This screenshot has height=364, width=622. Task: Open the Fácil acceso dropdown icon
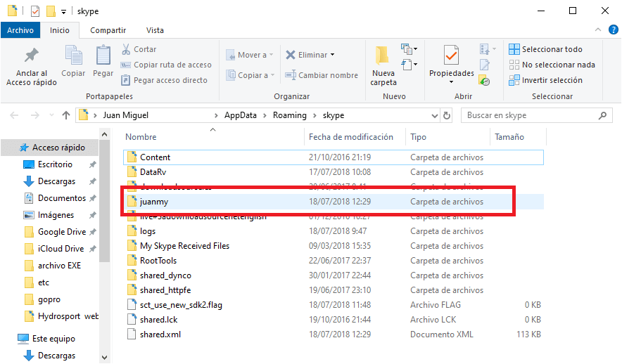(x=409, y=64)
